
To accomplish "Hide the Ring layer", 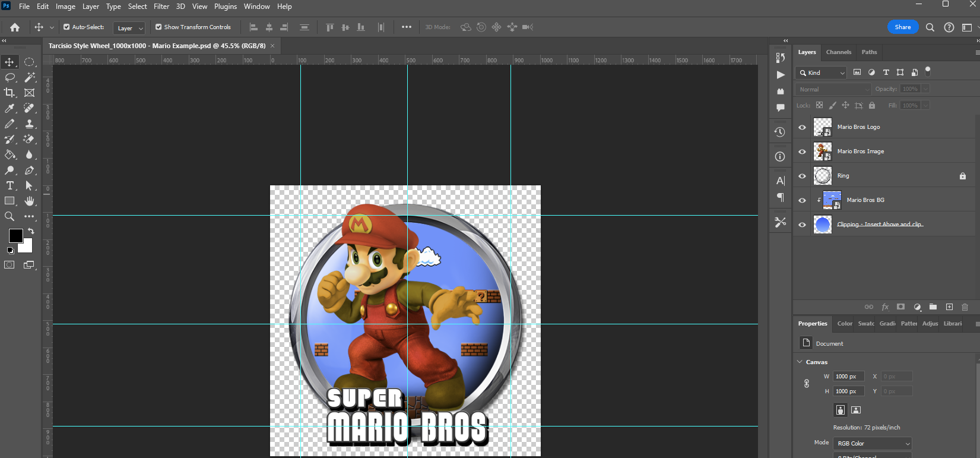I will coord(802,176).
